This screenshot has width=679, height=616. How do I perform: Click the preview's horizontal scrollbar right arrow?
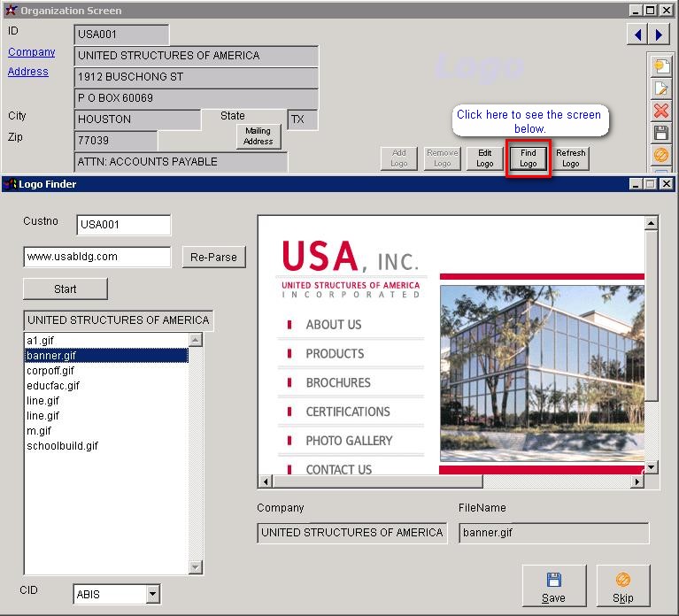(638, 482)
